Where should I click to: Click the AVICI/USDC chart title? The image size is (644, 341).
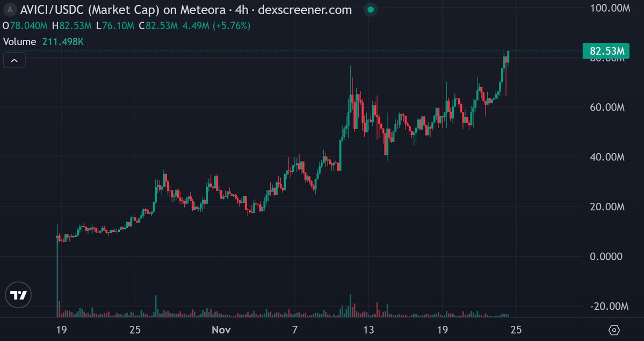point(186,10)
